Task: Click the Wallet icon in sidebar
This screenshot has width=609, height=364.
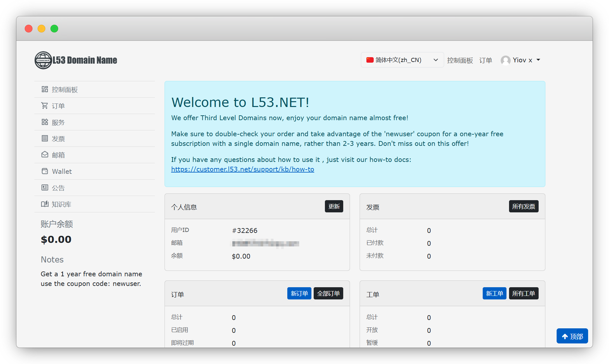Action: 45,171
